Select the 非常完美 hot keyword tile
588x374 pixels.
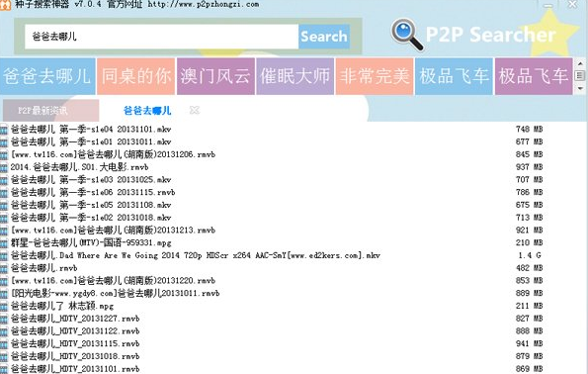click(375, 76)
